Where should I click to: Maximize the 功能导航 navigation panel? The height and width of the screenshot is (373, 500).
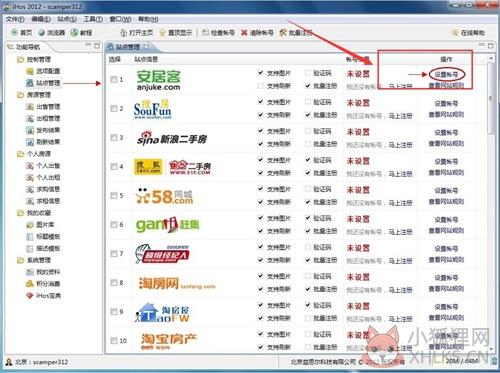point(97,46)
